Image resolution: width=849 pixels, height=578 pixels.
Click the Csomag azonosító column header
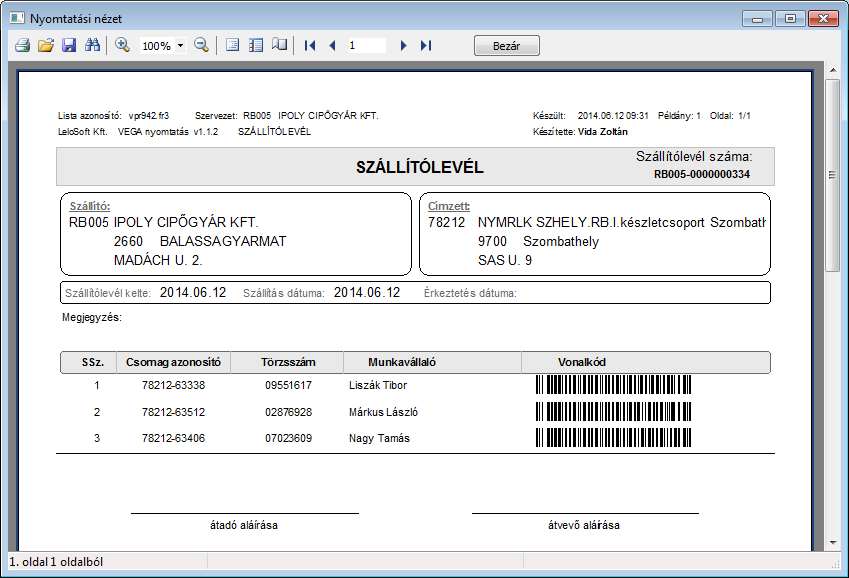(x=173, y=362)
